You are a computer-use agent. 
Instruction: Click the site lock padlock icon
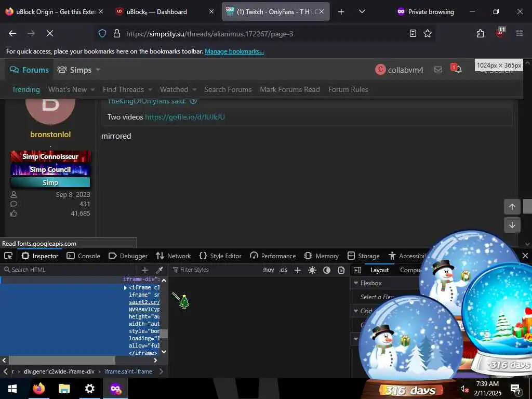point(117,34)
